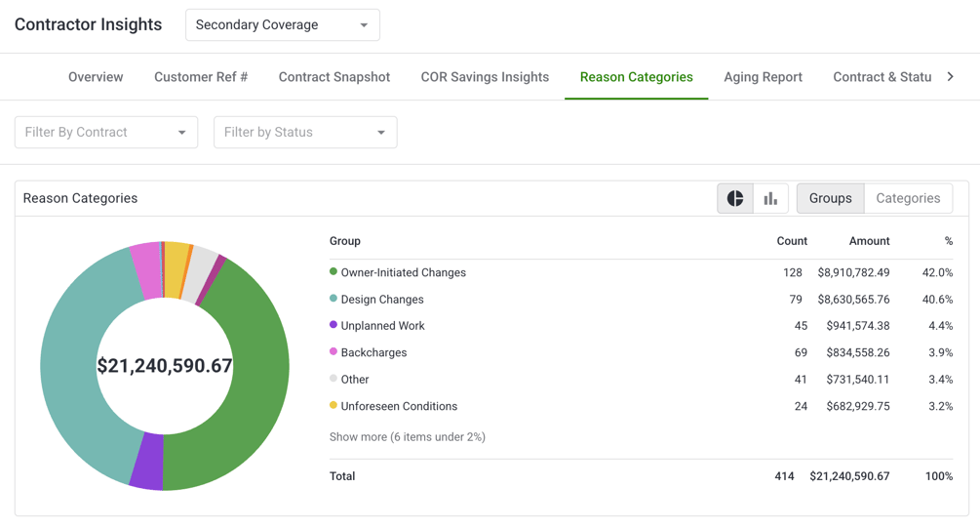This screenshot has width=980, height=528.
Task: Switch to pie chart view
Action: (735, 198)
